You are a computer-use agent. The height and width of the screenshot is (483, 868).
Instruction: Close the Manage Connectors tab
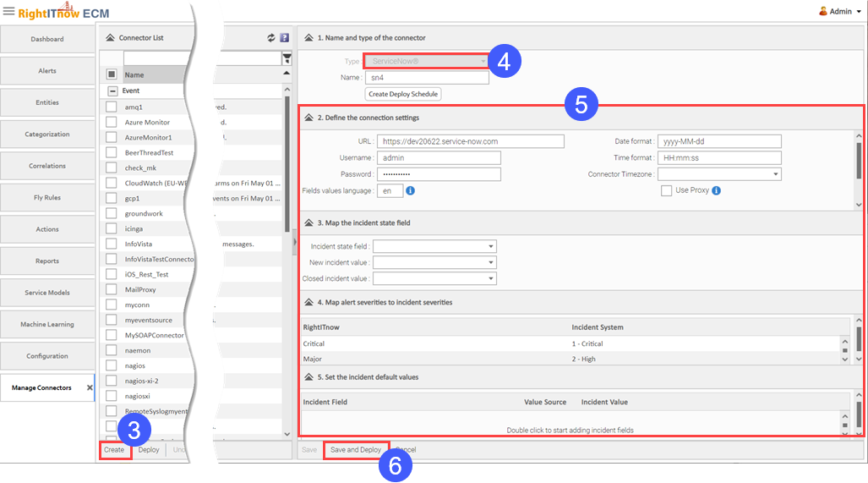point(90,387)
